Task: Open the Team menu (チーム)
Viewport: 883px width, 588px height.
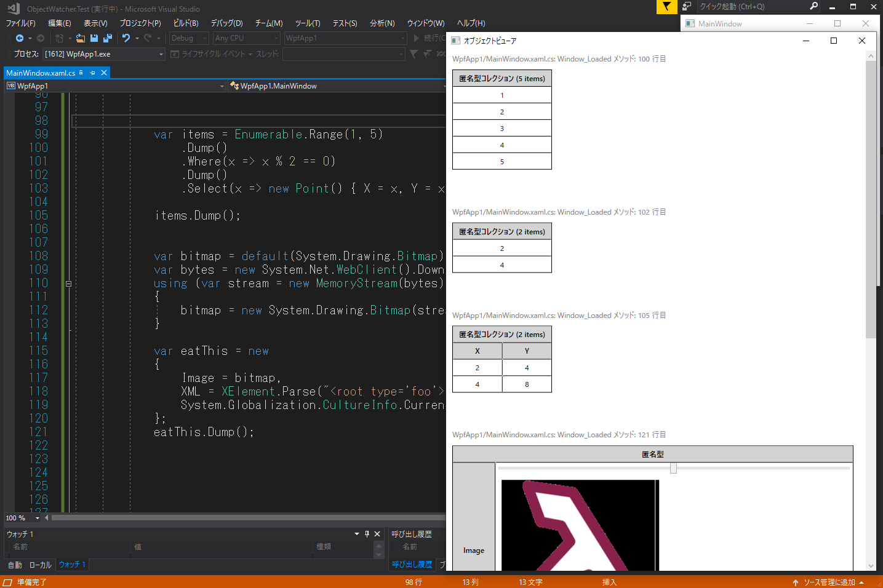Action: point(269,23)
